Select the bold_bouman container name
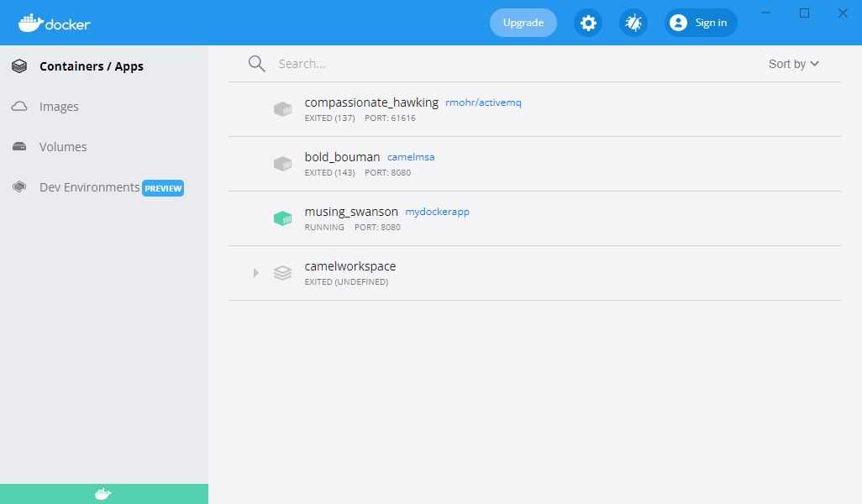862x504 pixels. coord(342,157)
